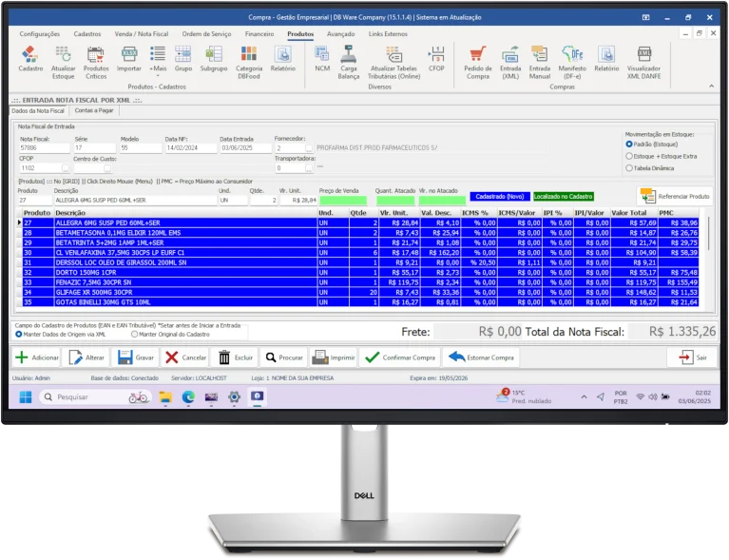Open the Fornecedor lookup button
729x560 pixels.
point(310,148)
